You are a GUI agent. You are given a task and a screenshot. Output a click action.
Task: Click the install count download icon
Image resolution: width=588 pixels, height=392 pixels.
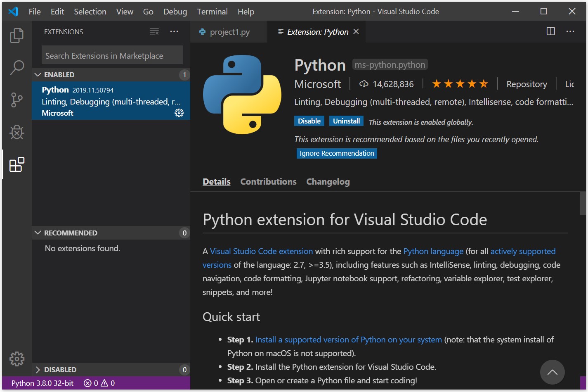tap(364, 84)
